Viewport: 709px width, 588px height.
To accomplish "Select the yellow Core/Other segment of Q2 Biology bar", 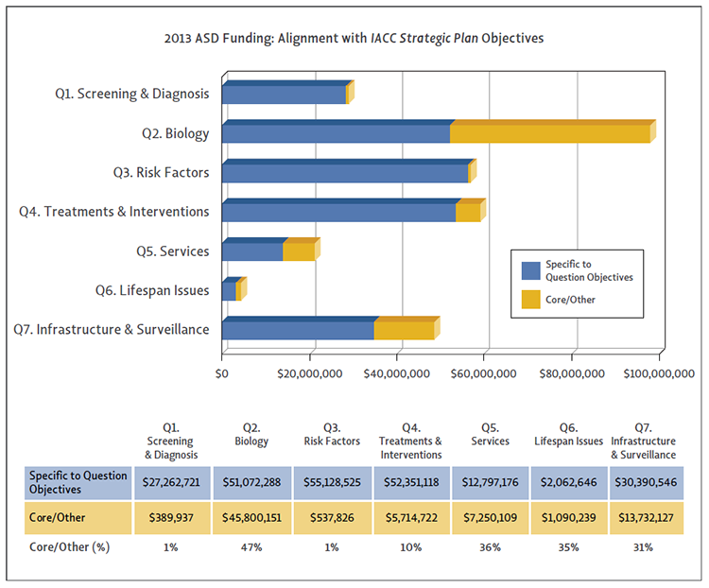I will pyautogui.click(x=549, y=133).
